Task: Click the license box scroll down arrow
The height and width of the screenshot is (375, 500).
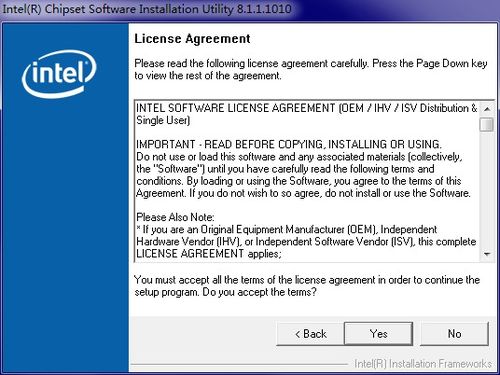Action: coord(487,254)
